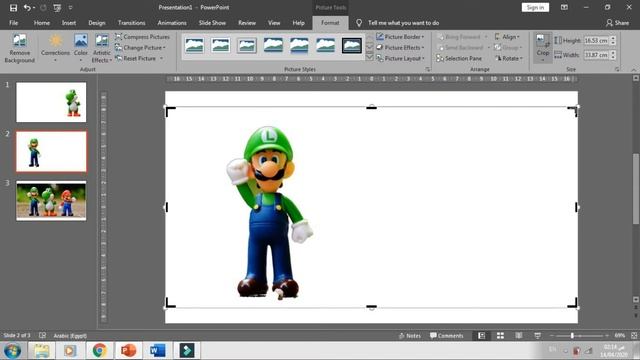Click Change Picture
This screenshot has width=640, height=360.
click(140, 47)
